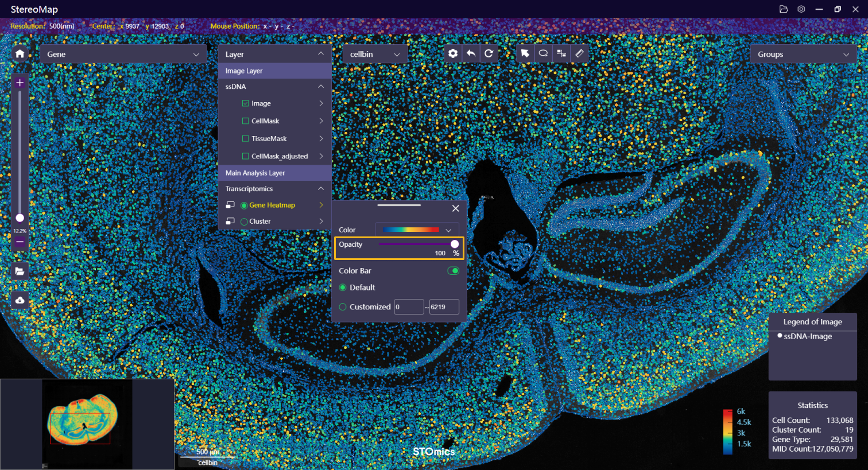
Task: Uncheck the ssDNA Image checkbox
Action: click(246, 103)
